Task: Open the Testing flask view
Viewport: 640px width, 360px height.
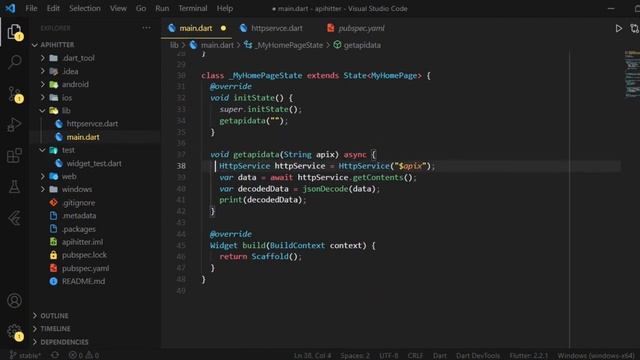Action: coord(15,187)
